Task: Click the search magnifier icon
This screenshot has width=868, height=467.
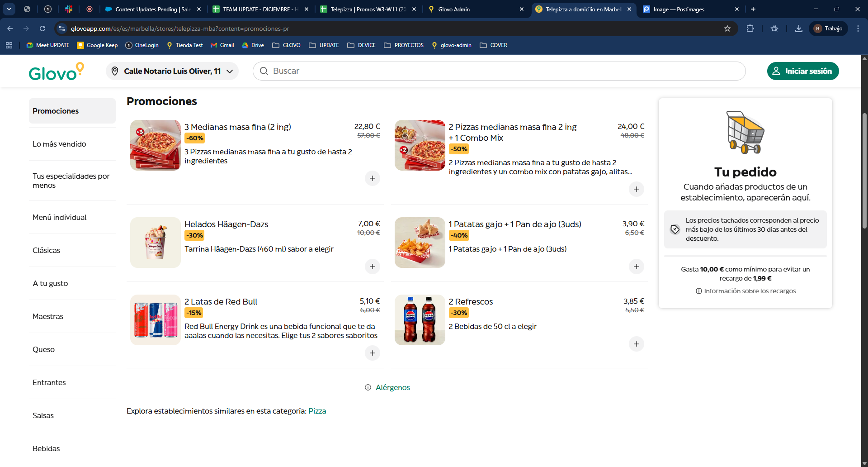Action: coord(264,71)
